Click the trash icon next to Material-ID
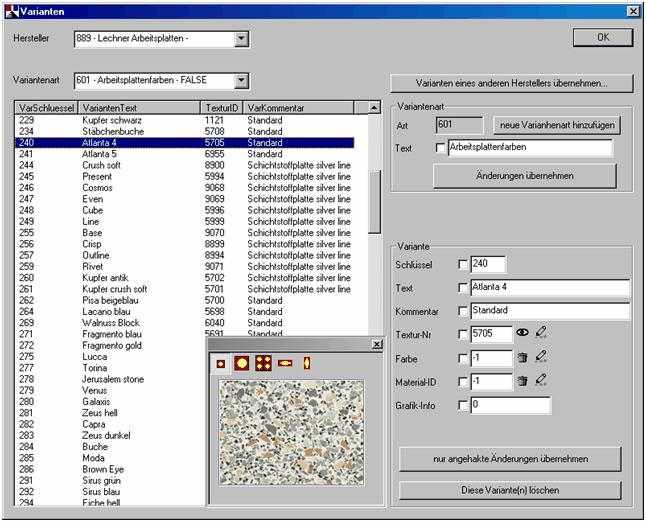Image resolution: width=646 pixels, height=522 pixels. pyautogui.click(x=521, y=381)
